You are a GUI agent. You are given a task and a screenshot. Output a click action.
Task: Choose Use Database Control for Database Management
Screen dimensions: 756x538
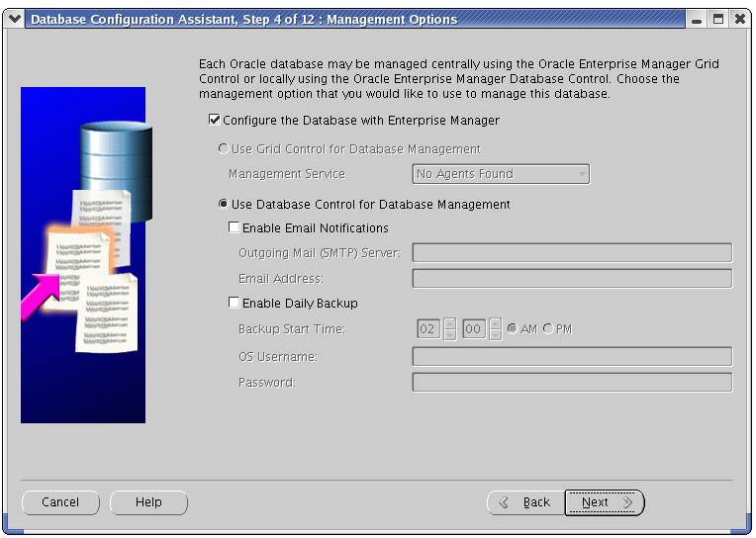click(224, 205)
